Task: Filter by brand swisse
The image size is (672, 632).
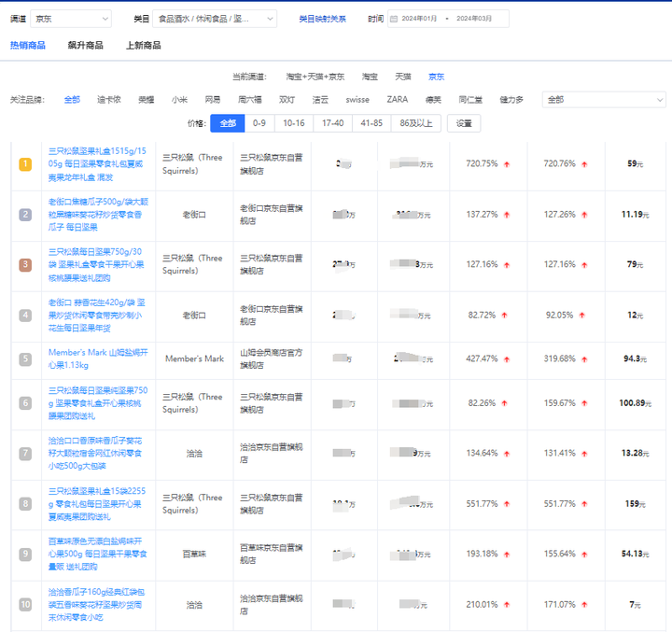Action: pyautogui.click(x=357, y=100)
